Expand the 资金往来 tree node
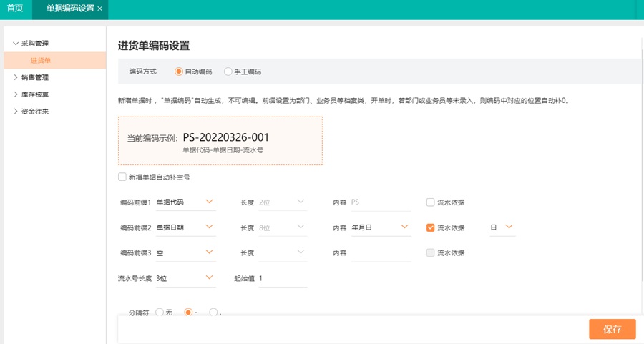 [x=16, y=112]
